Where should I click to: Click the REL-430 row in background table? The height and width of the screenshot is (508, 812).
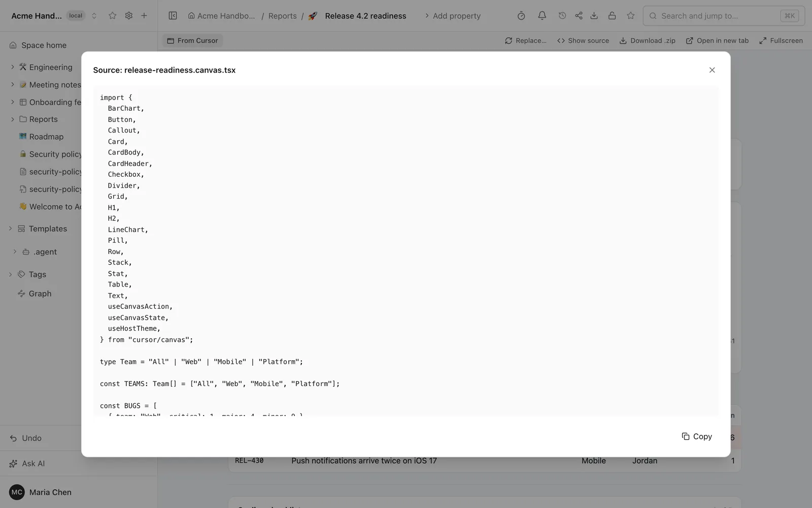485,461
